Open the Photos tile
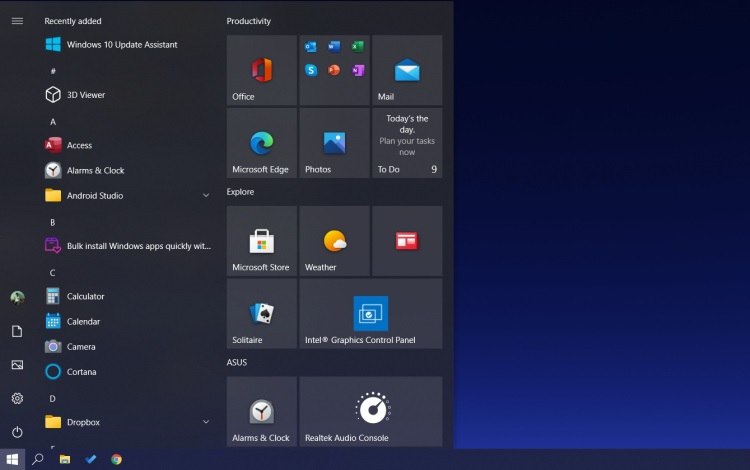The image size is (750, 470). click(334, 143)
